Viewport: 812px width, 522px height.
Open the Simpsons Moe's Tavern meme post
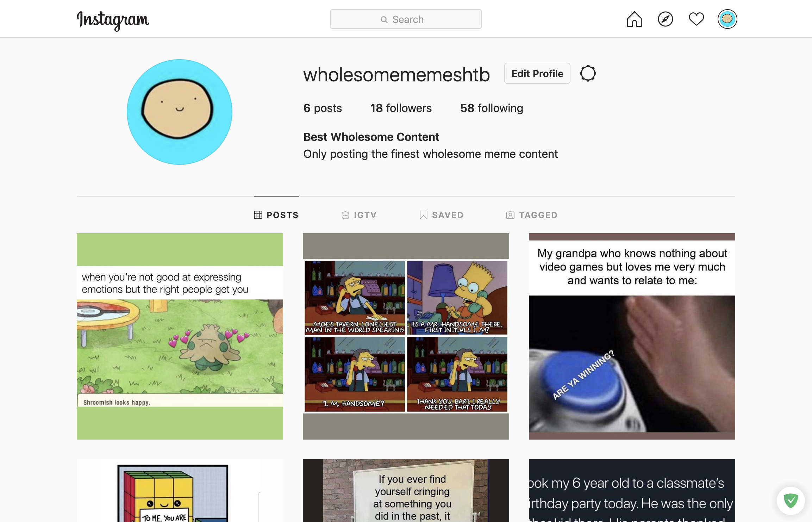tap(406, 336)
